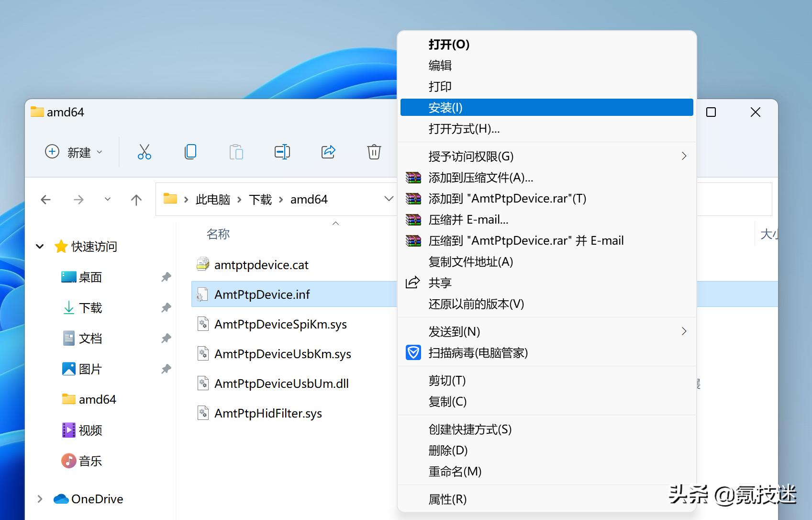Select the Rename icon in the toolbar
Viewport: 812px width, 520px height.
(x=282, y=152)
